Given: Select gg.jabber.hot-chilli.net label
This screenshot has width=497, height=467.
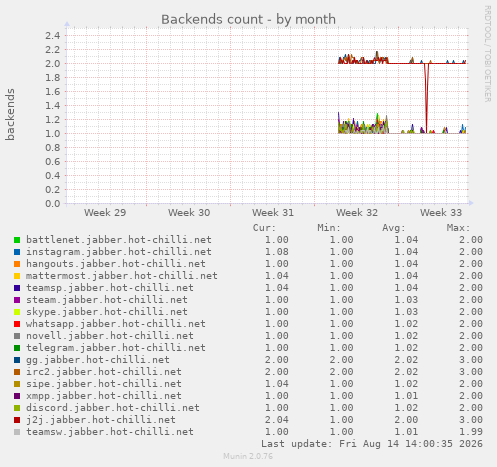Looking at the screenshot, I should (98, 360).
